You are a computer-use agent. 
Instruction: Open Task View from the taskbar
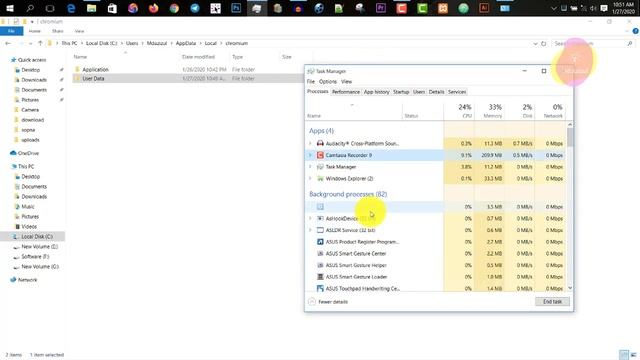point(50,8)
